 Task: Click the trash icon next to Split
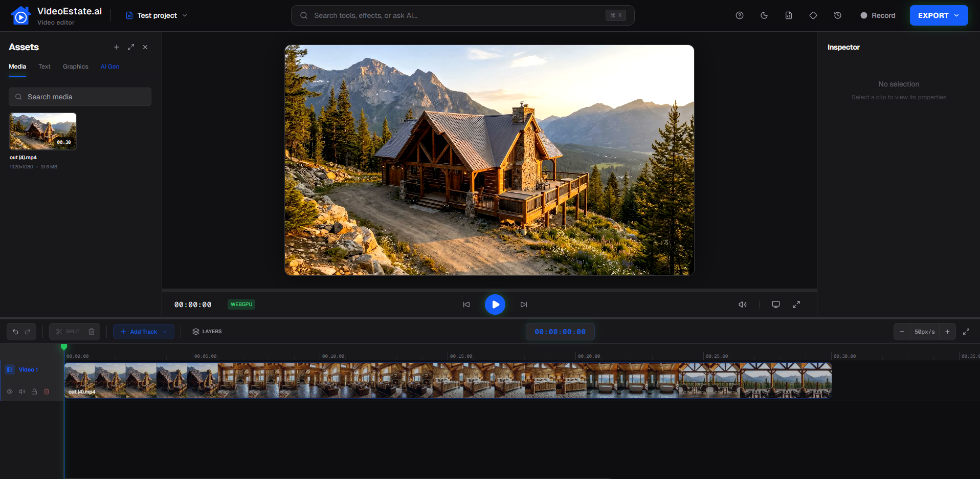[x=92, y=332]
